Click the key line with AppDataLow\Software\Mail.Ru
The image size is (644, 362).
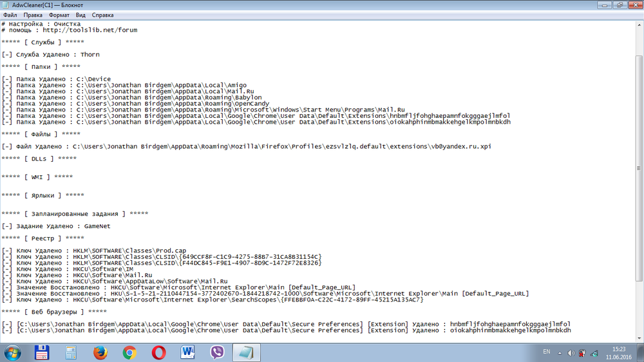point(115,281)
